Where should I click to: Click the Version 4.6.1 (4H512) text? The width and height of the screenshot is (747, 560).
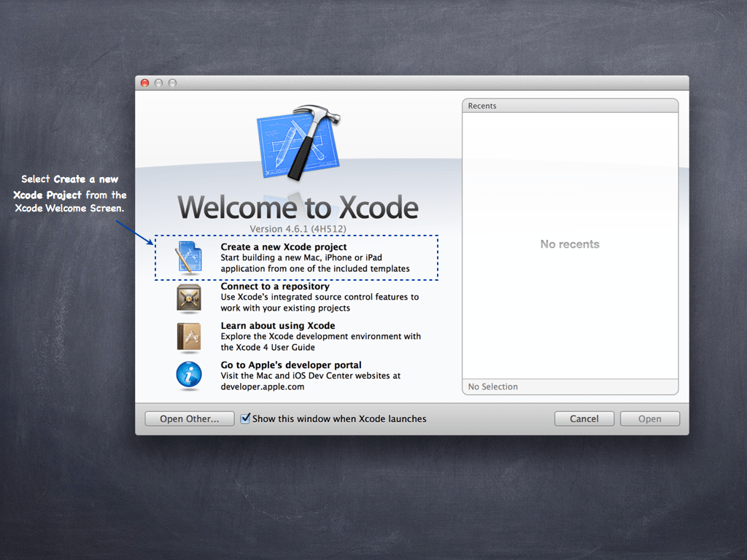[298, 228]
